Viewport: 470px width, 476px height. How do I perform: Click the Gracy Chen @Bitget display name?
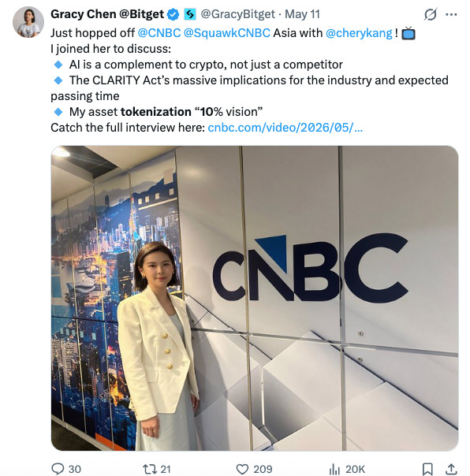[x=107, y=14]
